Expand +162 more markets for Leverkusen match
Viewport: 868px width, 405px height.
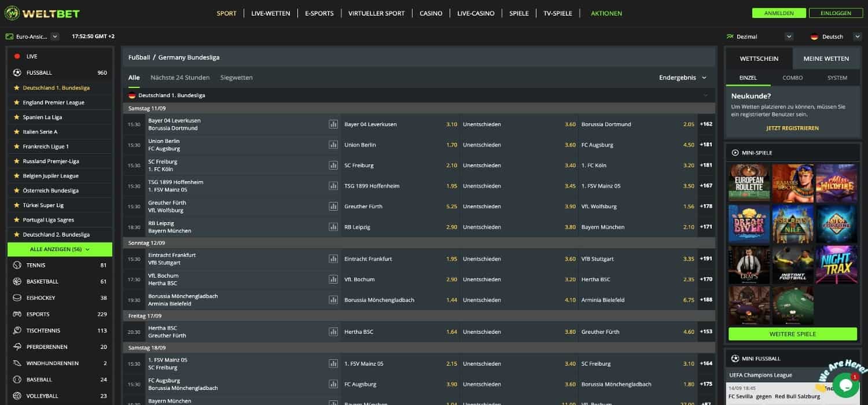(706, 124)
